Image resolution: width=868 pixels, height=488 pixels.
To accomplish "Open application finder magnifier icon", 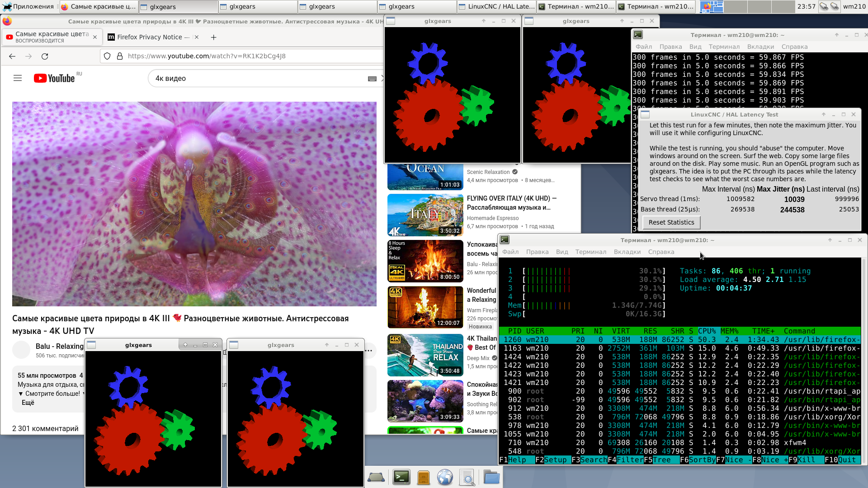I will point(467,477).
